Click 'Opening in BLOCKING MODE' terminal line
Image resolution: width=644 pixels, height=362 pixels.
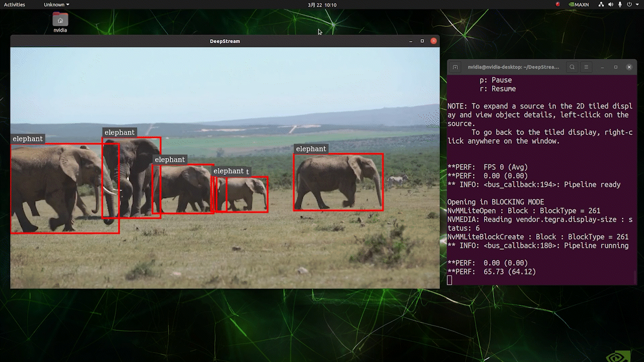tap(496, 202)
